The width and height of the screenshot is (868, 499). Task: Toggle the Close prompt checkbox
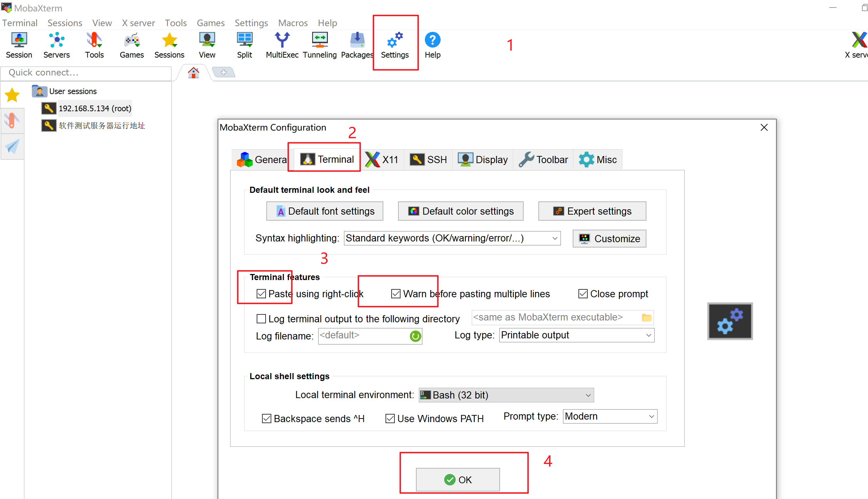pyautogui.click(x=583, y=294)
